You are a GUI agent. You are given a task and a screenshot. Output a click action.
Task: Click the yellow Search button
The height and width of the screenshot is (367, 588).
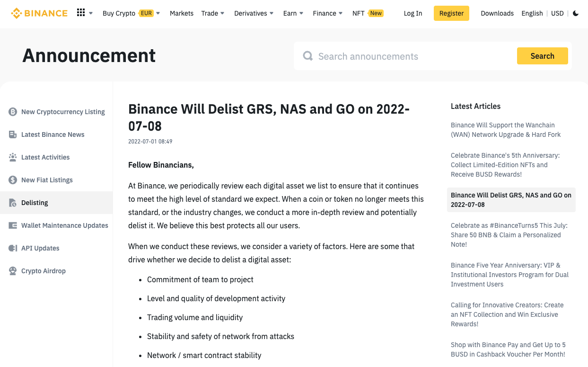coord(542,56)
